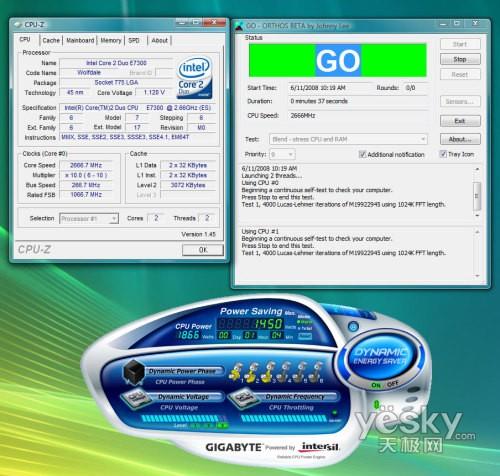Toggle the Tray Icon checkbox
Screen dimensions: 500x476
tap(443, 154)
